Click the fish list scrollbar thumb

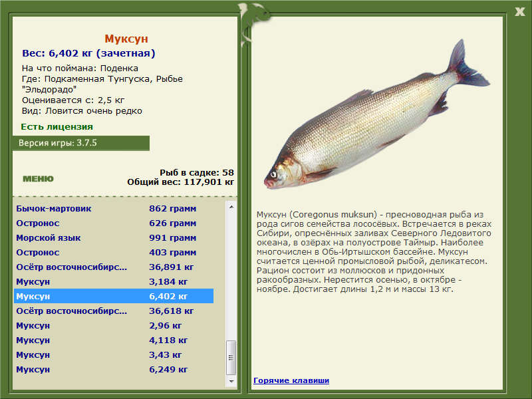tap(231, 358)
